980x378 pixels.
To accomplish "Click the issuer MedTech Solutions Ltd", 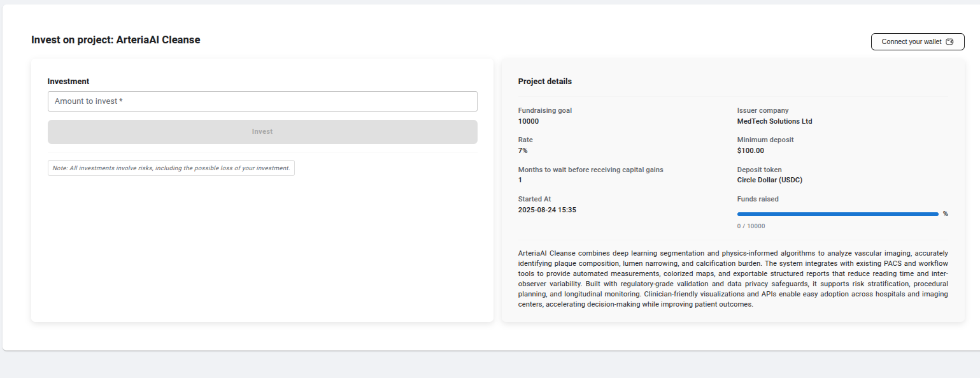I will pos(774,121).
